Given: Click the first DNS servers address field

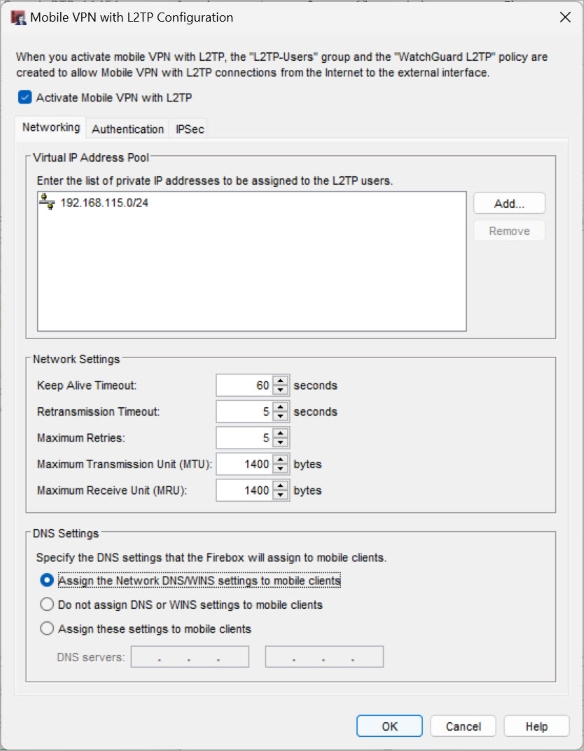Looking at the screenshot, I should [190, 657].
